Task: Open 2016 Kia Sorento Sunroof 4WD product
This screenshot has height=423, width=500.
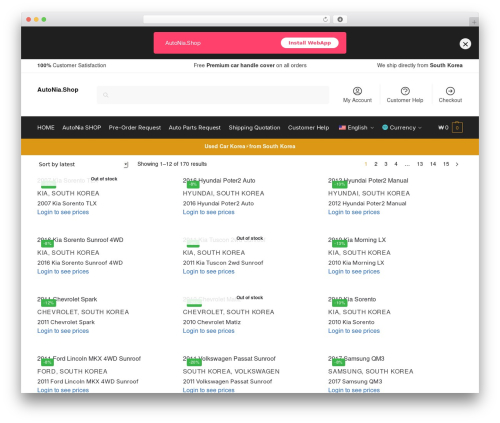Action: (80, 263)
